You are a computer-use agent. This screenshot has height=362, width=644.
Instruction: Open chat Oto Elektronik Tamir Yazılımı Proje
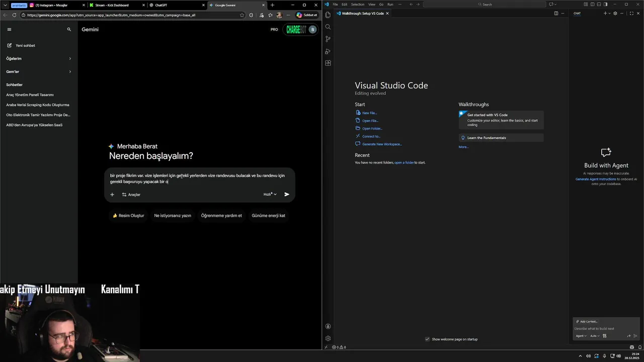coord(38,115)
